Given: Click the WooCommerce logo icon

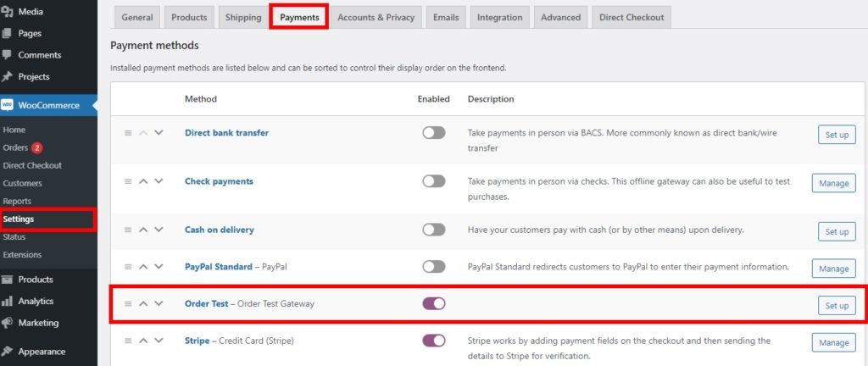Looking at the screenshot, I should point(7,105).
